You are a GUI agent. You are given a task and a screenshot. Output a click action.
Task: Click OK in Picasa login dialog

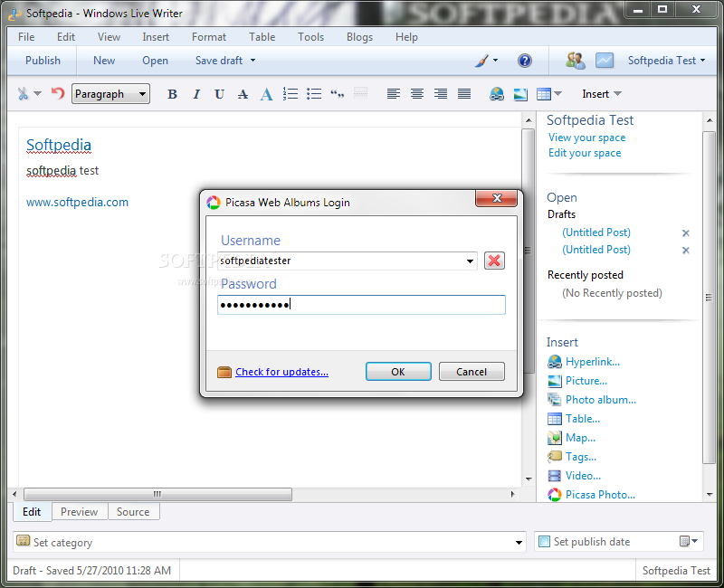pos(398,372)
